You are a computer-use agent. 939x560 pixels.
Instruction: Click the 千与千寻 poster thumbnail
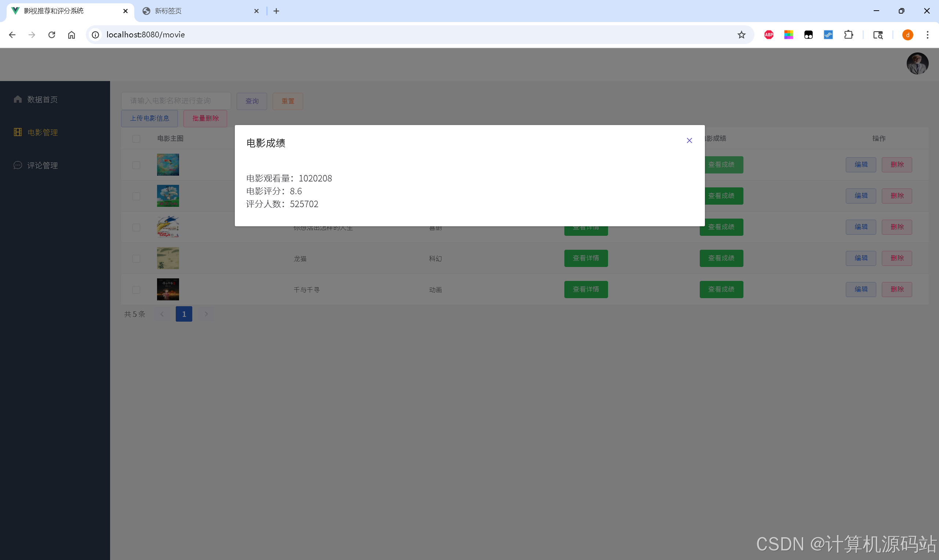[x=168, y=289]
